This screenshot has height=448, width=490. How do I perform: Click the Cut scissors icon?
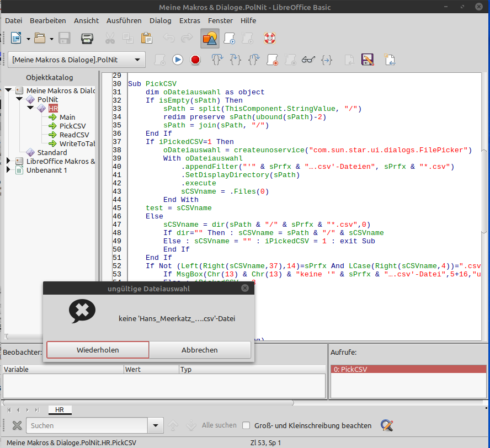click(110, 39)
